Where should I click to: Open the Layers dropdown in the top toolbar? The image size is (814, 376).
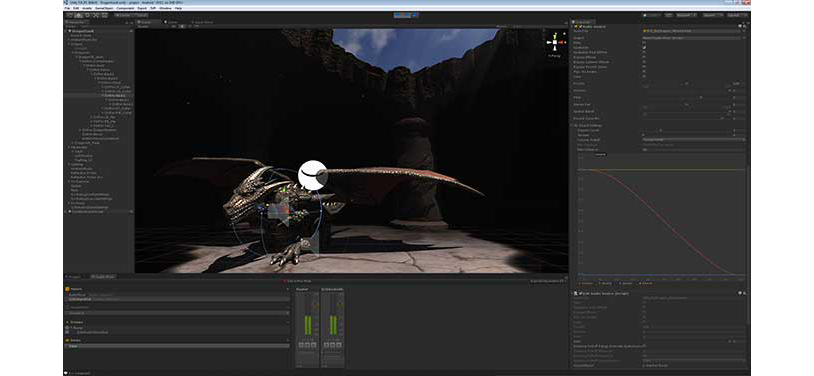(x=713, y=15)
